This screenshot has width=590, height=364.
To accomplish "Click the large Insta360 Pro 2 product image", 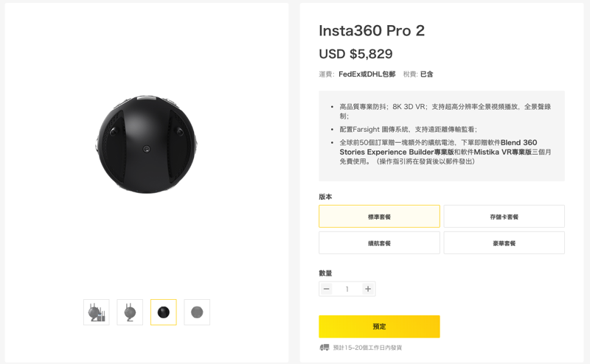I will point(146,144).
